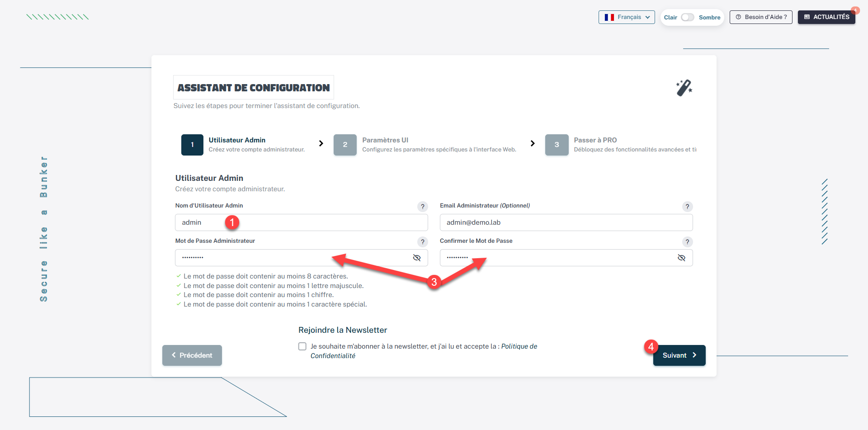Click the Email Administrateur input field
The height and width of the screenshot is (430, 868).
point(566,222)
